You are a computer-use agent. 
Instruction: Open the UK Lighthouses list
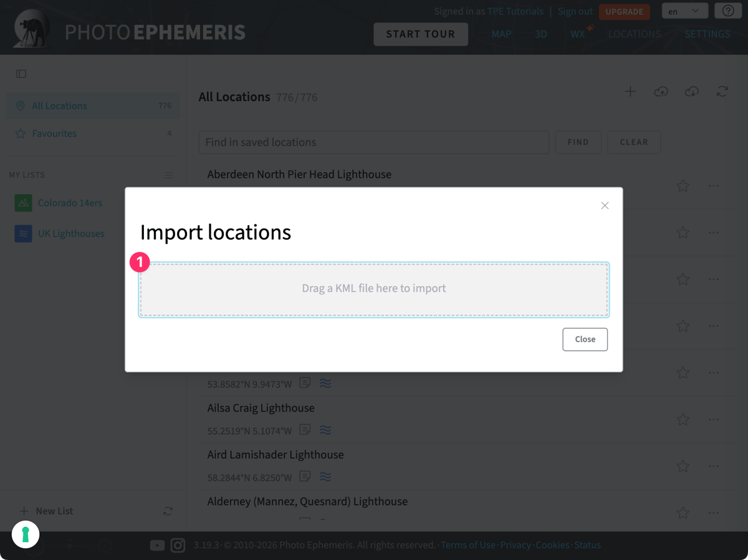point(71,233)
